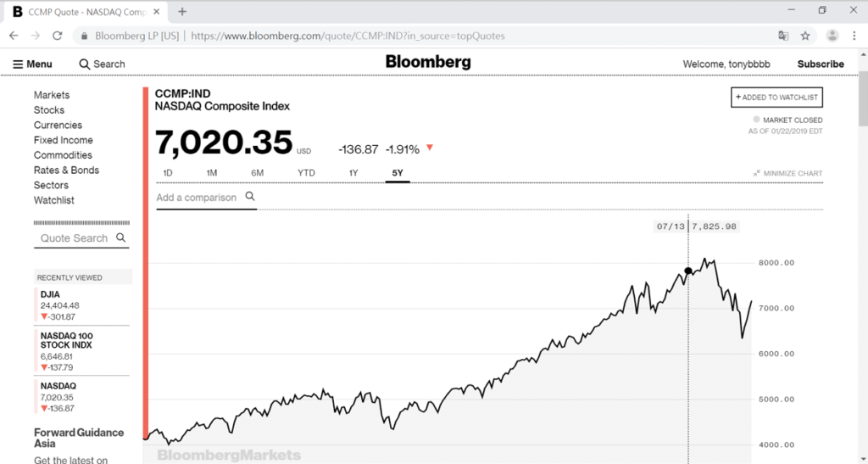868x464 pixels.
Task: Switch chart to 1Y range
Action: pos(353,173)
